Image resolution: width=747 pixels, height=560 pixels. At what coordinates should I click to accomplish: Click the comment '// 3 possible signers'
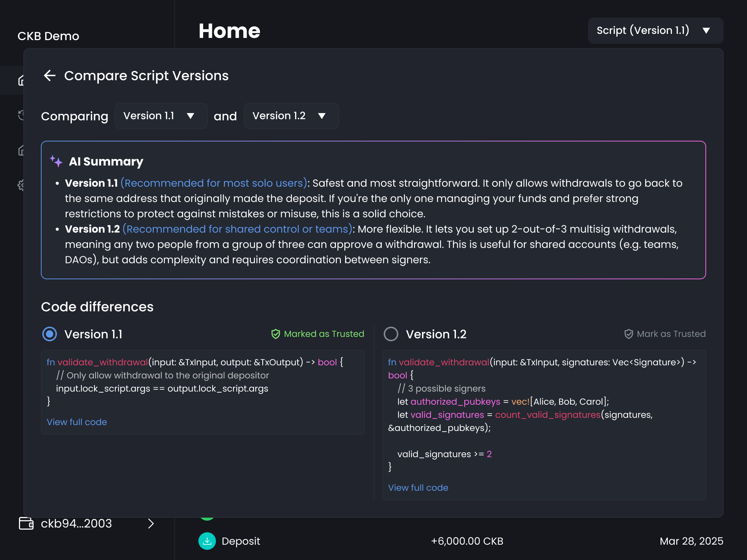[441, 388]
